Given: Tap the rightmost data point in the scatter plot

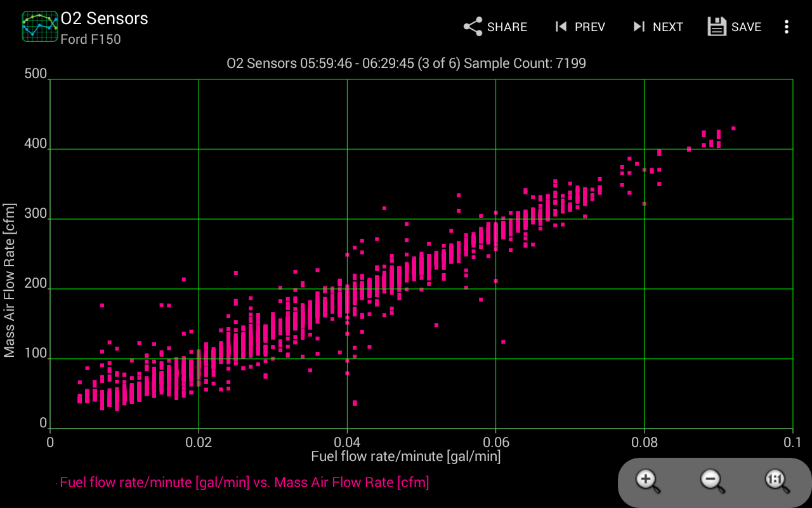Looking at the screenshot, I should pos(733,128).
